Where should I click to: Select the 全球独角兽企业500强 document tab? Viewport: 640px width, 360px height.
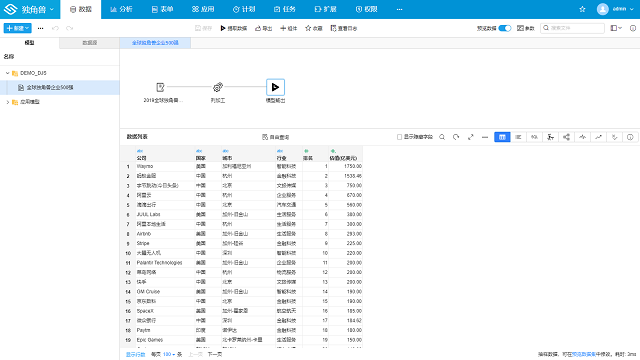click(155, 42)
